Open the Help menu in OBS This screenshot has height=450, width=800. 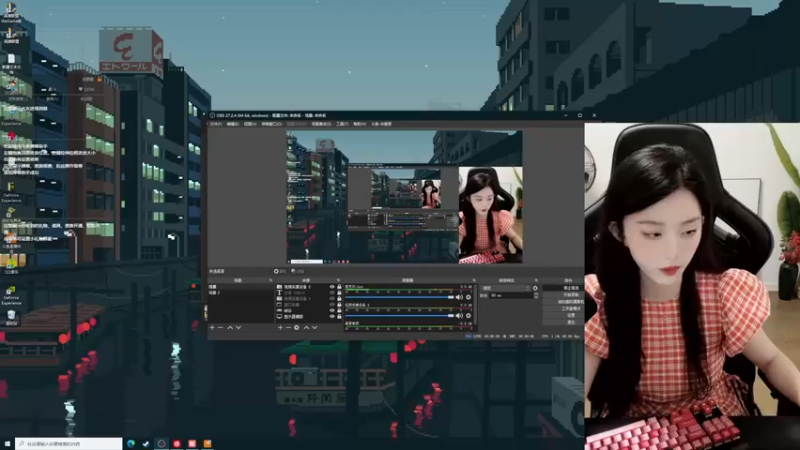click(359, 124)
